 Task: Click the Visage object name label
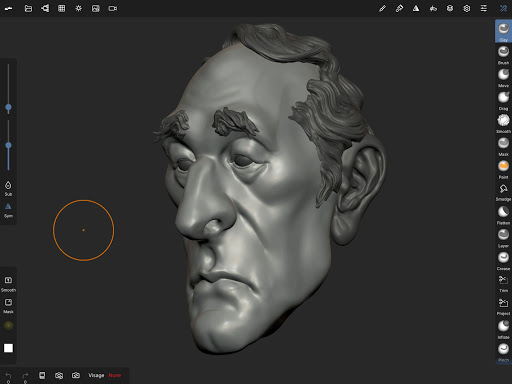tap(96, 375)
